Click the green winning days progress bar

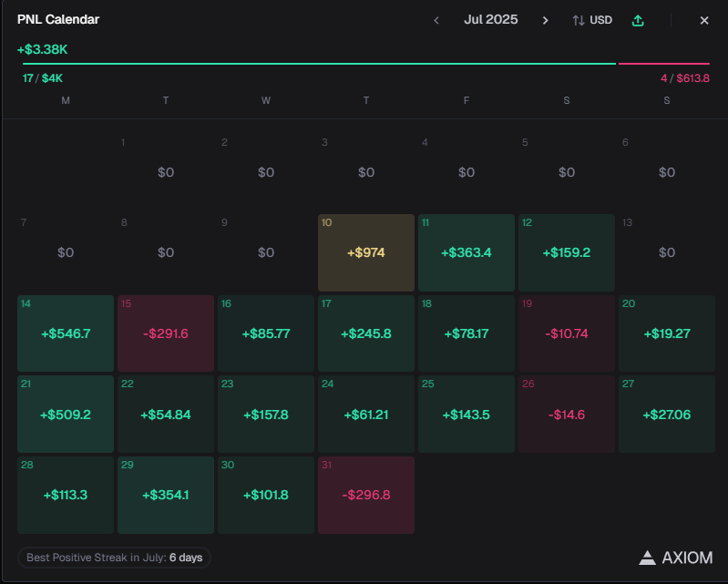[319, 64]
